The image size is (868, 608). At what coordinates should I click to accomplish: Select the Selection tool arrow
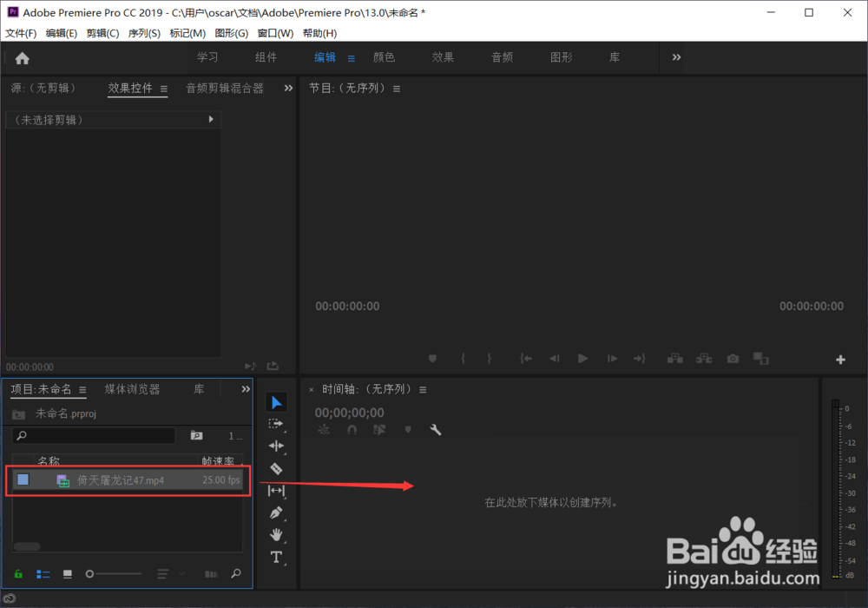tap(276, 402)
